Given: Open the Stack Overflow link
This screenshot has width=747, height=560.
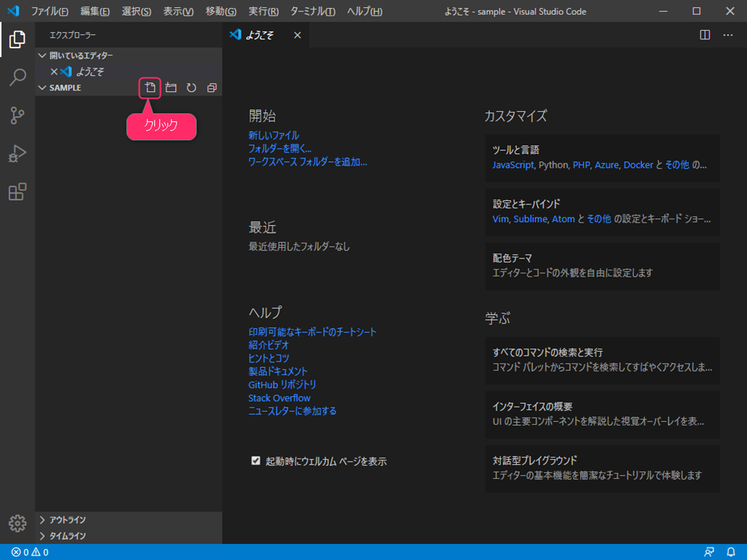Looking at the screenshot, I should tap(279, 398).
